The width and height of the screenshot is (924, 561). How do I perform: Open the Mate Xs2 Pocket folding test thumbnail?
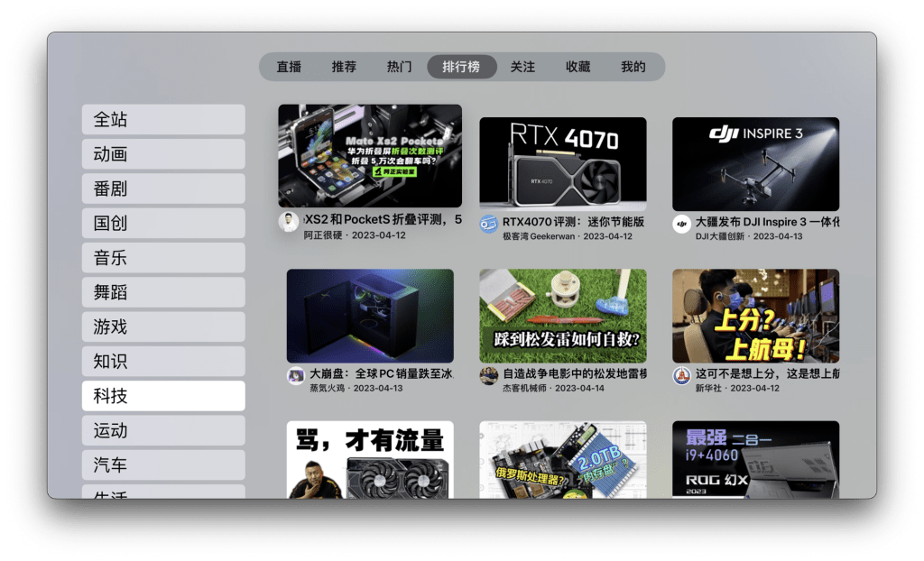370,155
